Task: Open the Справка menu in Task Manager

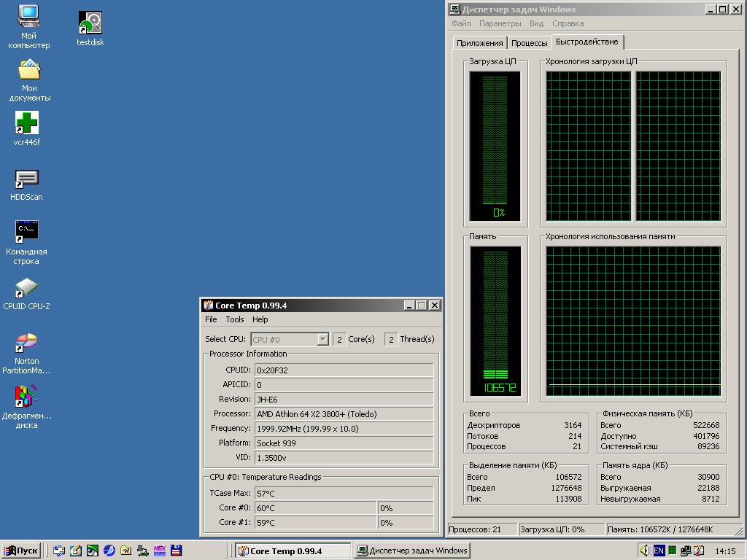Action: click(x=568, y=23)
